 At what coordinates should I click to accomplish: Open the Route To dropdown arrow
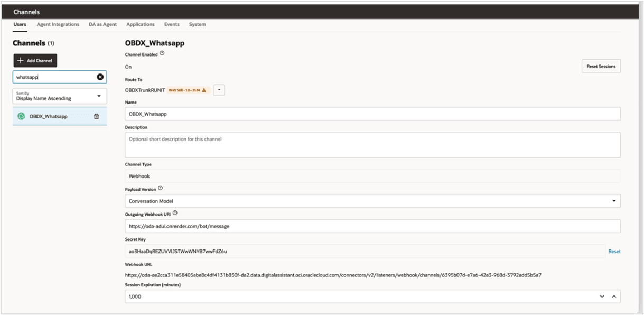tap(219, 90)
